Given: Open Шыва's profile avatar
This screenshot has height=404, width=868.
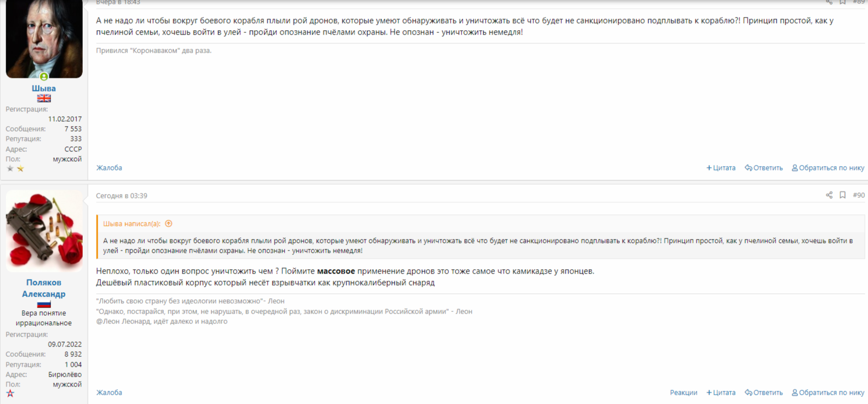Looking at the screenshot, I should (44, 39).
